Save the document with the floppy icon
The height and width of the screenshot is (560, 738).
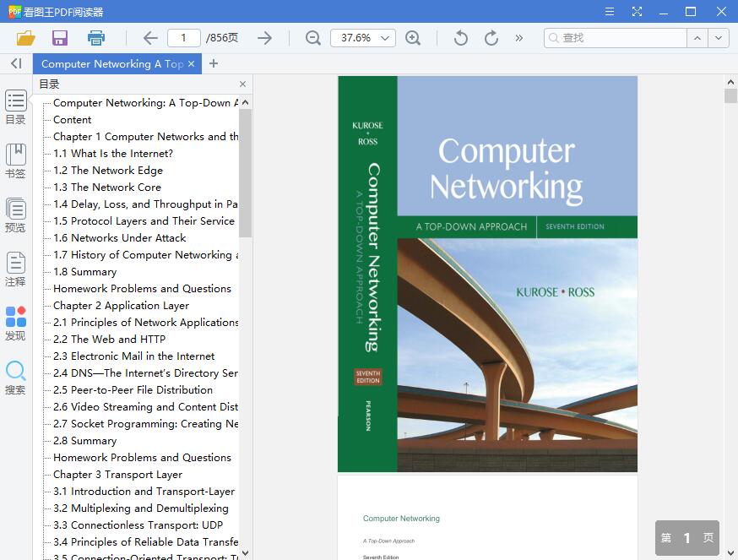(x=60, y=38)
